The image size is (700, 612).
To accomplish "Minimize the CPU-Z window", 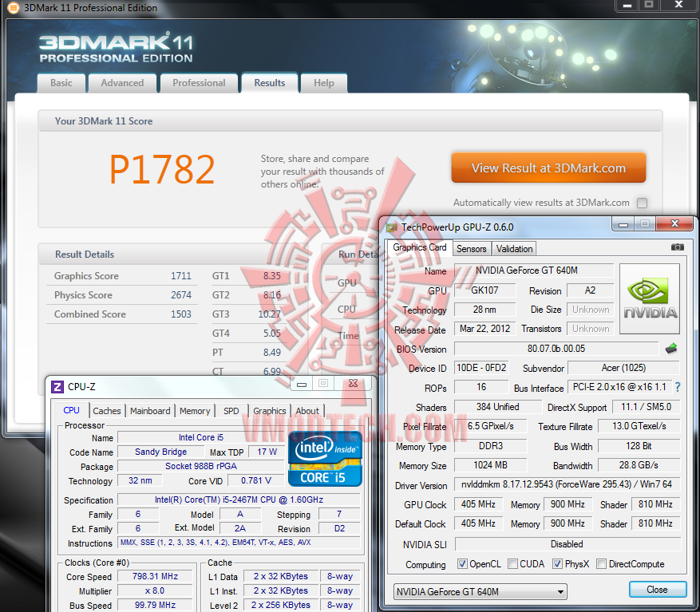I will click(x=302, y=384).
